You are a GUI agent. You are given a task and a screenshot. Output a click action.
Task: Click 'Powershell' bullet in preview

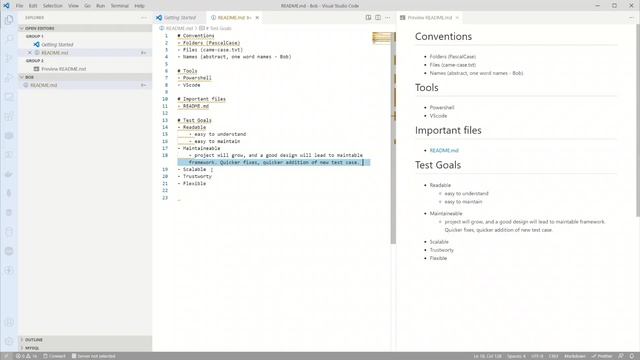pyautogui.click(x=442, y=107)
